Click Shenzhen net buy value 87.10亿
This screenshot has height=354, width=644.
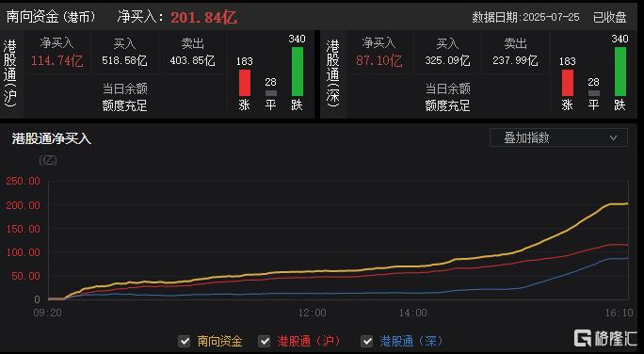tap(379, 61)
